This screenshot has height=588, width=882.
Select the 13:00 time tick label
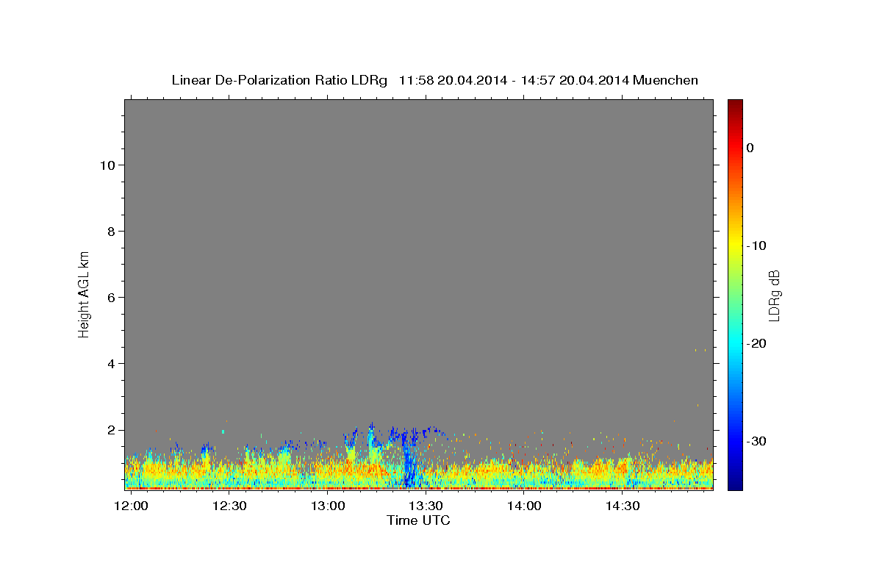point(328,506)
